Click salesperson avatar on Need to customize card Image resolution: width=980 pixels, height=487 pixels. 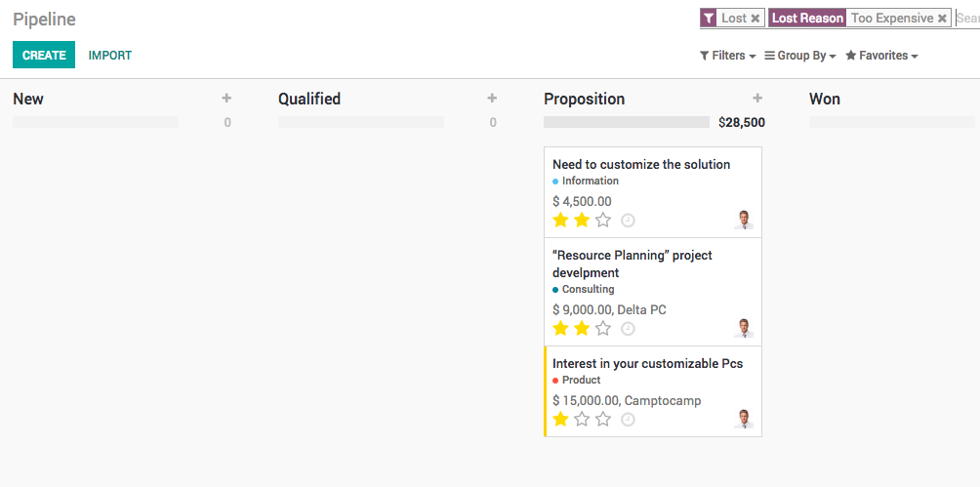(744, 220)
